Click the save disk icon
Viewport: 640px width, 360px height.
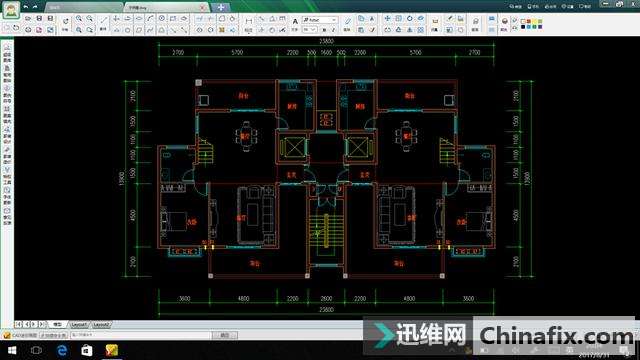click(39, 18)
